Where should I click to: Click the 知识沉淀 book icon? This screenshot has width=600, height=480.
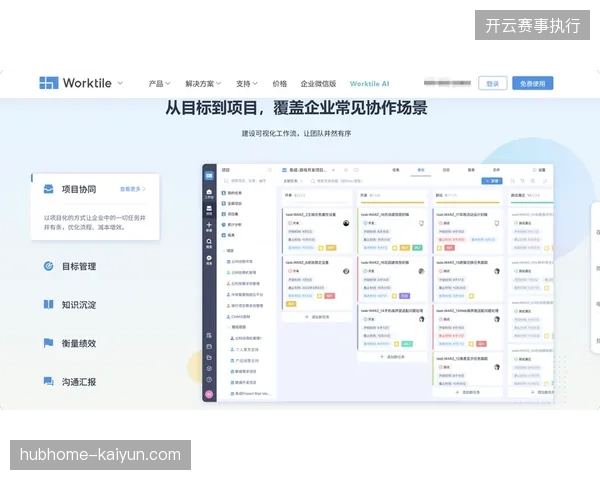coord(49,304)
